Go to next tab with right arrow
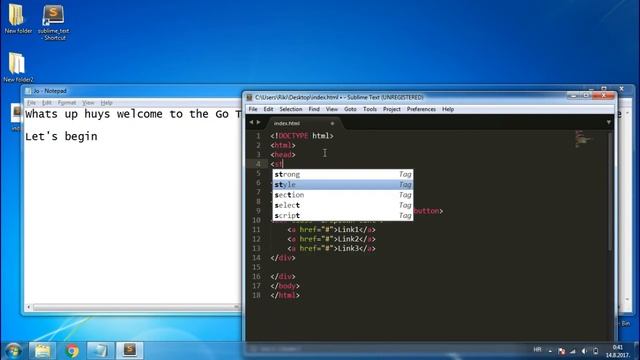This screenshot has height=360, width=640. pyautogui.click(x=258, y=122)
